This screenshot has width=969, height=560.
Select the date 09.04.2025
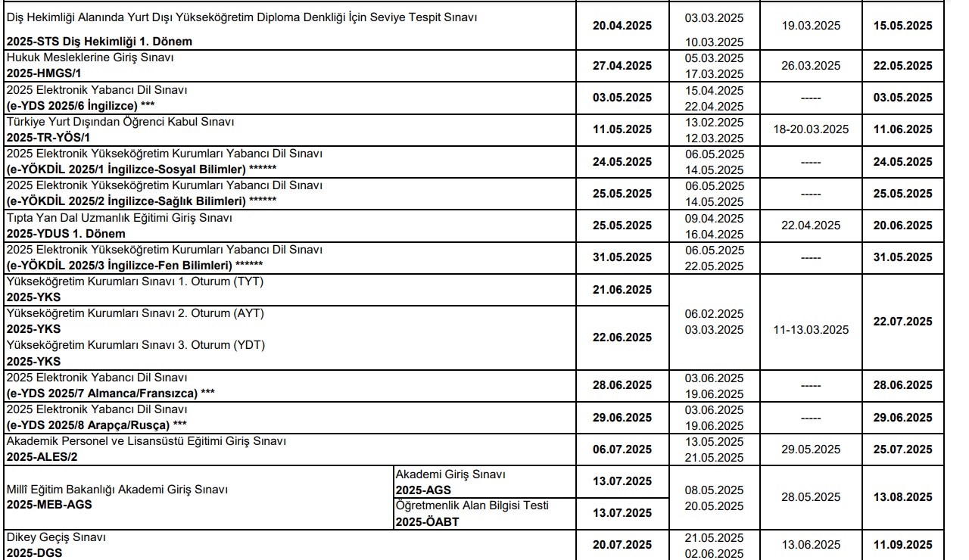[x=714, y=218]
